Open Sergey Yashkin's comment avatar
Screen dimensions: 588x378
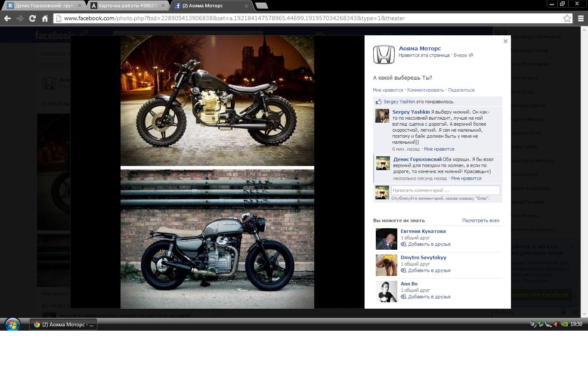tap(382, 116)
